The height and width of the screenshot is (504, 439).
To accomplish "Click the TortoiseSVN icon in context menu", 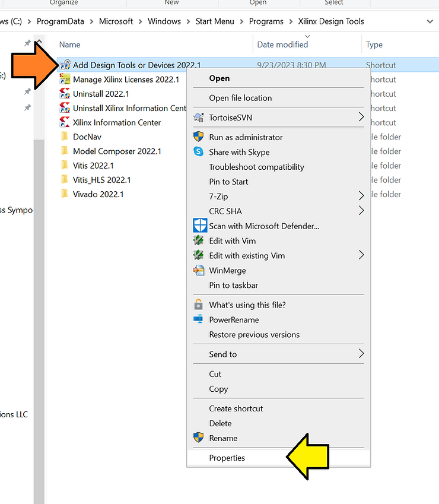I will pos(199,118).
